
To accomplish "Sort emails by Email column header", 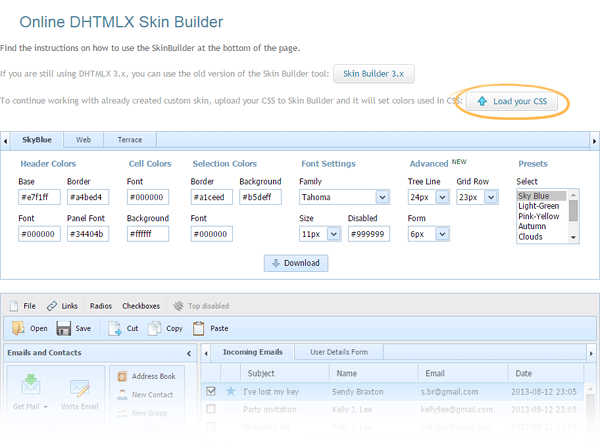I will [x=463, y=373].
